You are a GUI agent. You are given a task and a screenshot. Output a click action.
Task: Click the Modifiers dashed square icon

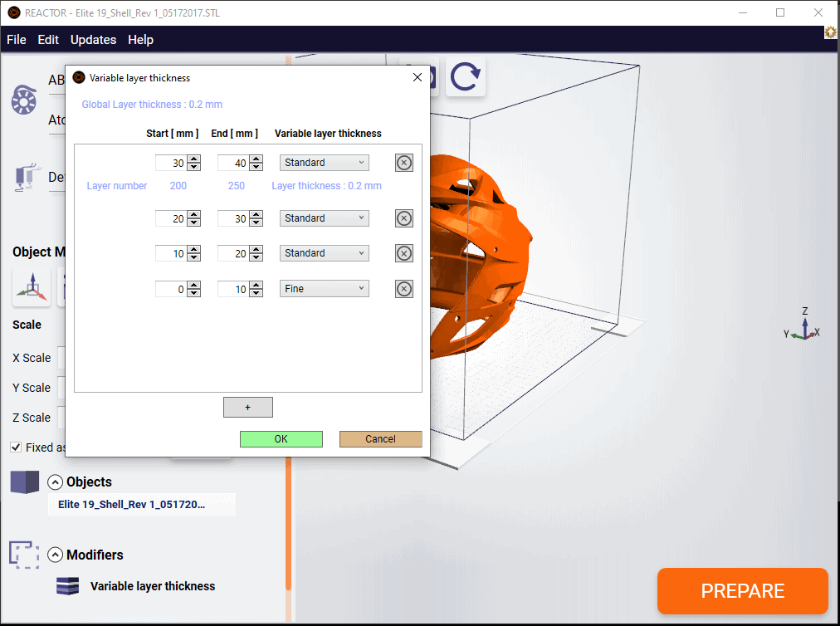[x=24, y=555]
